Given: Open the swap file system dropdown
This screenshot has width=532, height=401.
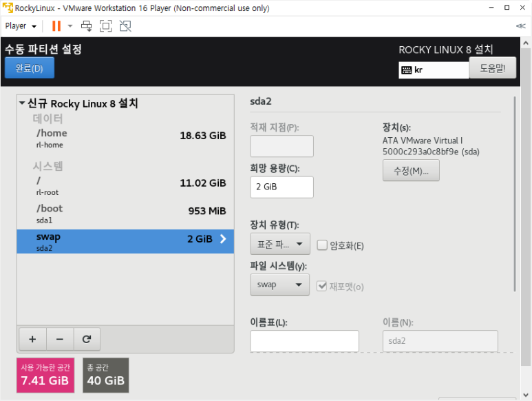Looking at the screenshot, I should [279, 285].
